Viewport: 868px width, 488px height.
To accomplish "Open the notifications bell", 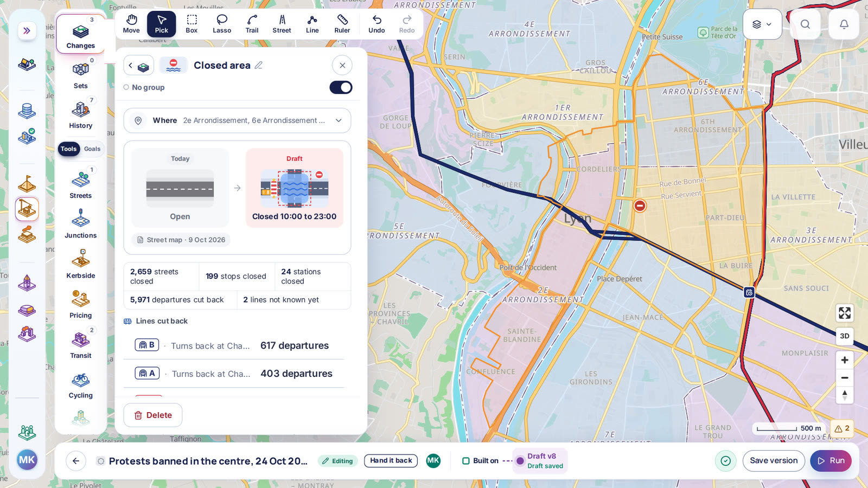I will pos(844,24).
